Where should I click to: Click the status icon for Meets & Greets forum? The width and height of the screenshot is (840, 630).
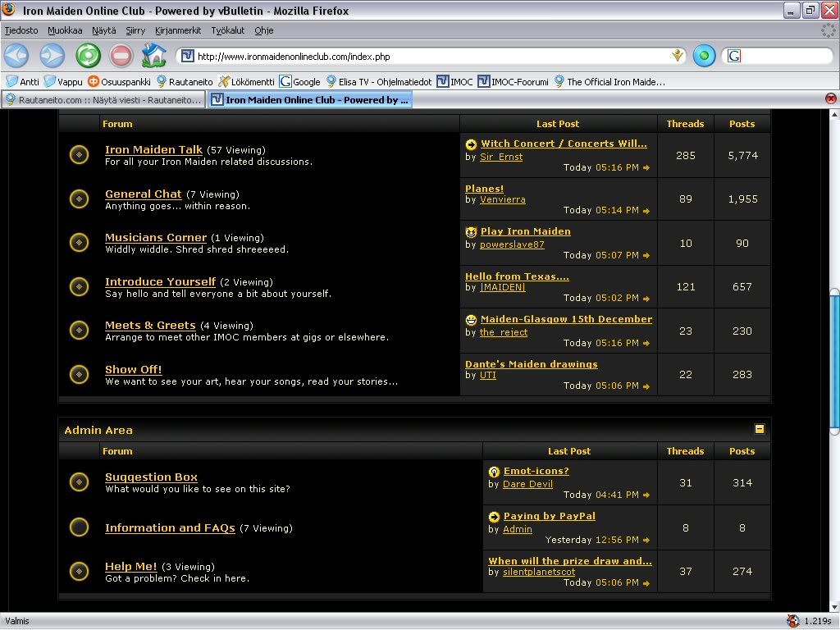[x=80, y=331]
